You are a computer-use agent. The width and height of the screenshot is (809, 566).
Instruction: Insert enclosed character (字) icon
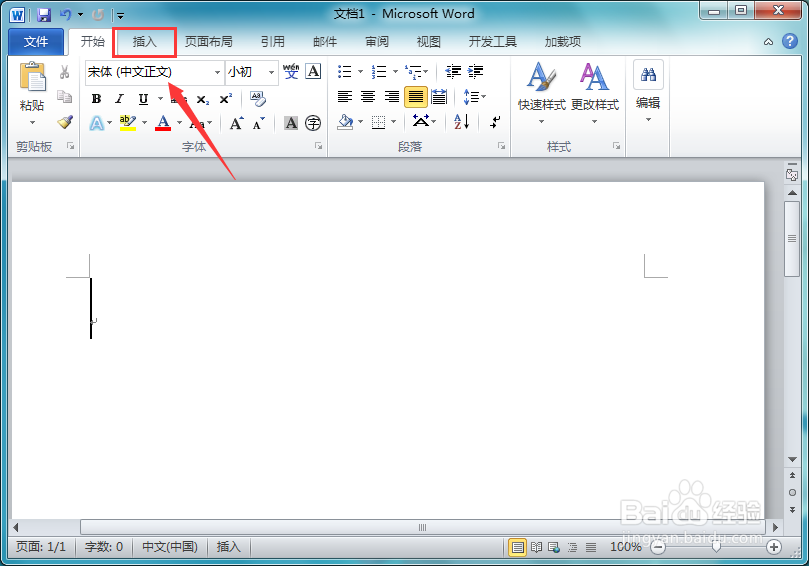[313, 123]
